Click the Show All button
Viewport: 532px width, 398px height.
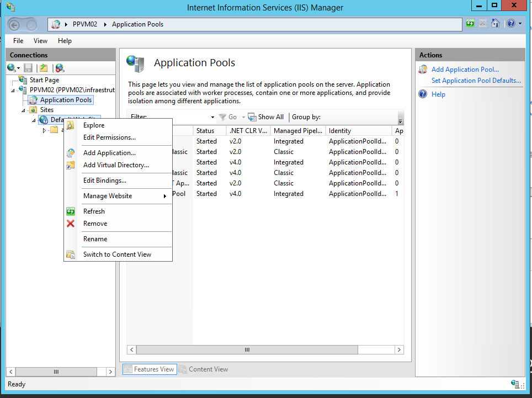[266, 117]
